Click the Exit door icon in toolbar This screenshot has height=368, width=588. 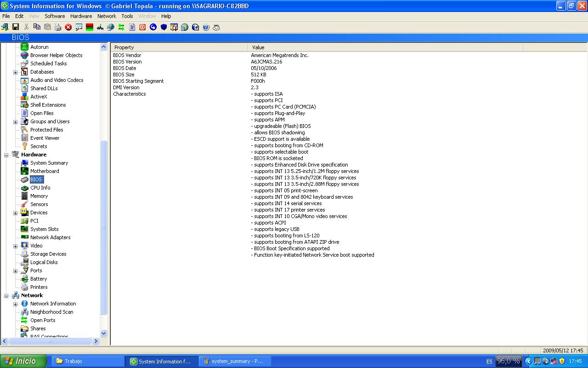point(5,27)
